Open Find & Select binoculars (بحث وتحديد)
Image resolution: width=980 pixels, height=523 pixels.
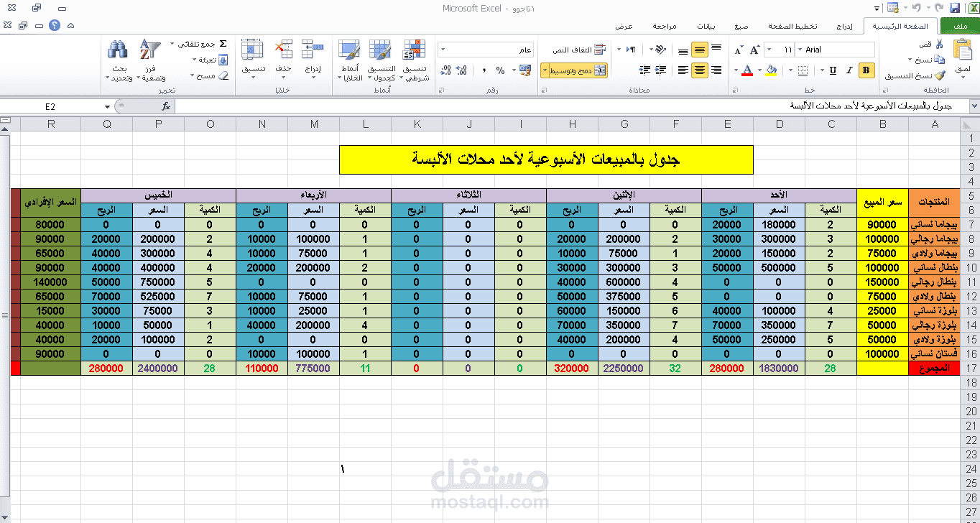pyautogui.click(x=118, y=60)
